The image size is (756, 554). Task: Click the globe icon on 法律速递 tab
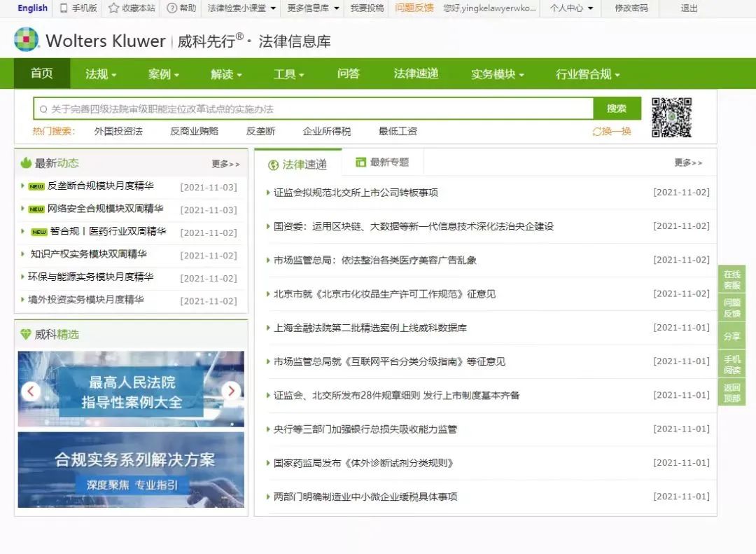tap(274, 165)
